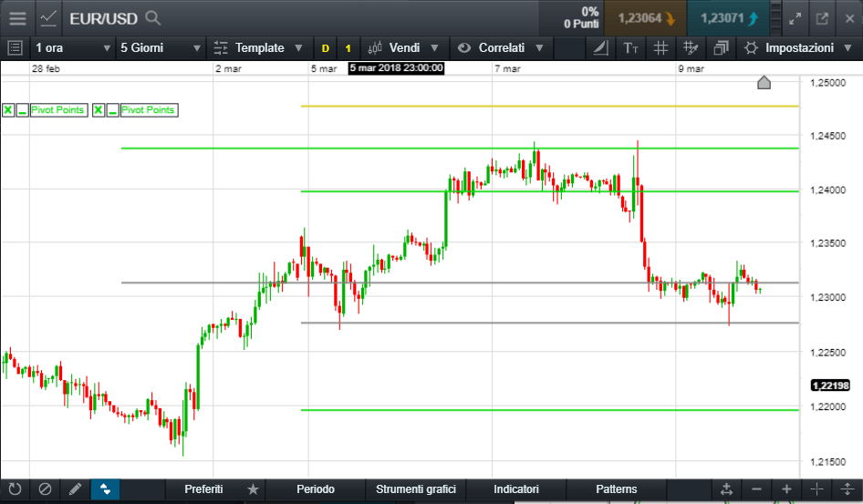
Task: Click the recenter chart arrows icon
Action: [726, 489]
